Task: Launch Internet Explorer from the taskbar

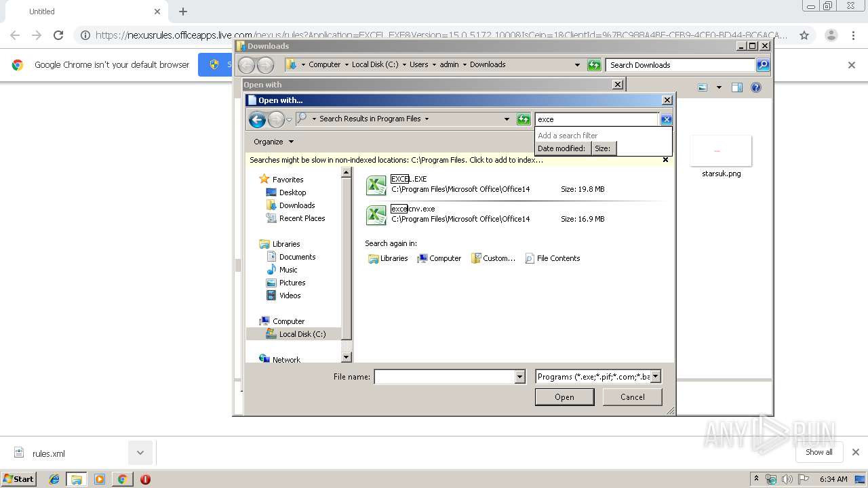Action: pyautogui.click(x=54, y=479)
